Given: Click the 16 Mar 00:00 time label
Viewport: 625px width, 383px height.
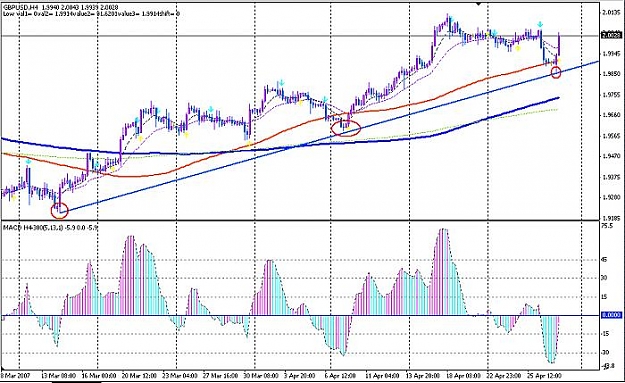Looking at the screenshot, I should click(x=98, y=376).
